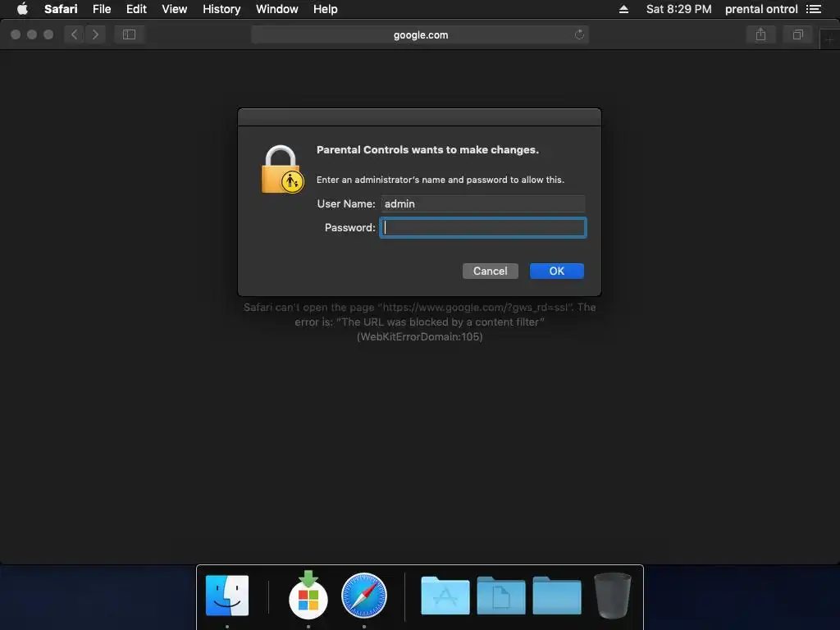Open the Trash in the Dock

tap(612, 596)
